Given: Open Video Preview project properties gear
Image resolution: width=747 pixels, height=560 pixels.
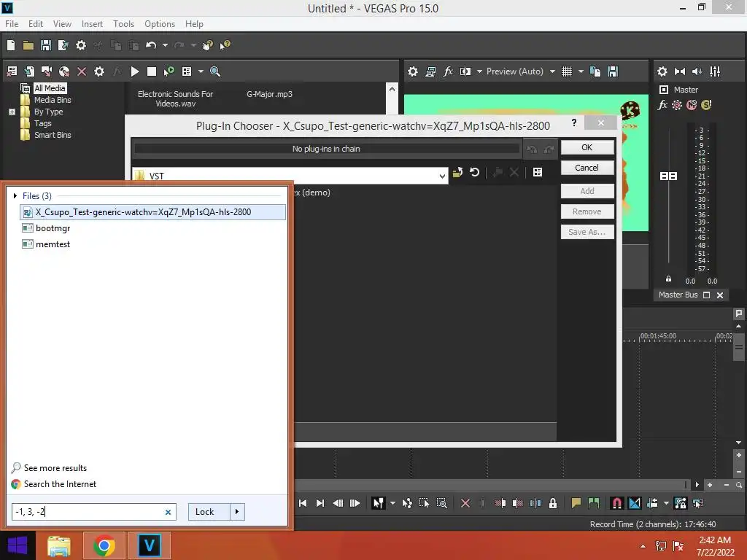Looking at the screenshot, I should click(413, 71).
